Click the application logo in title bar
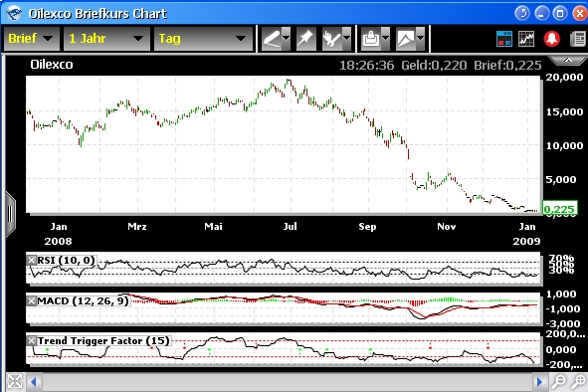The image size is (588, 392). 14,14
